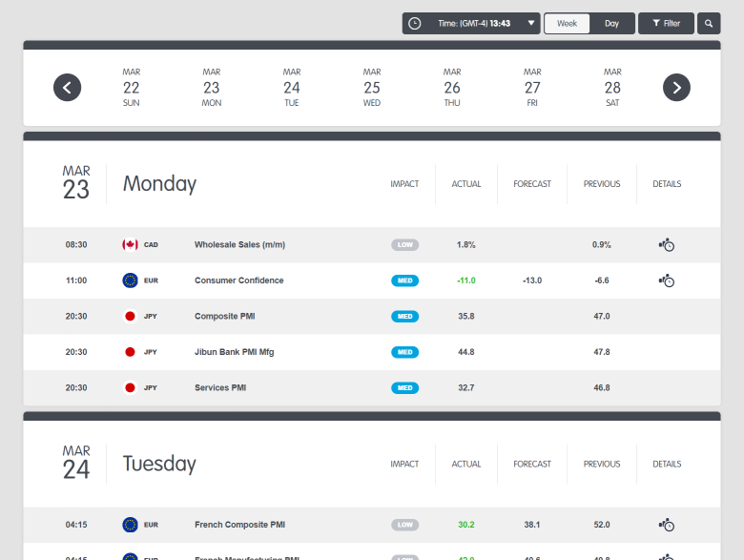Click actual value 35.8

465,316
